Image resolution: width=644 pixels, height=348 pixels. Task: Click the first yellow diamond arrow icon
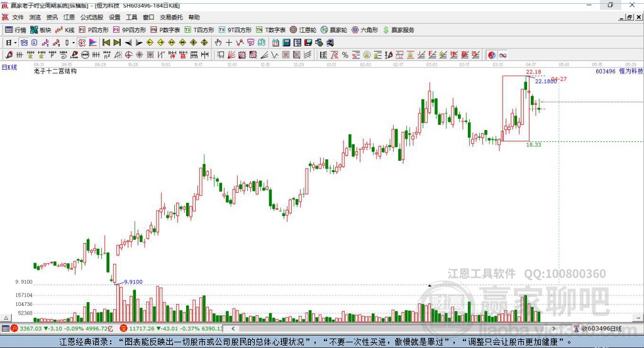[150, 43]
